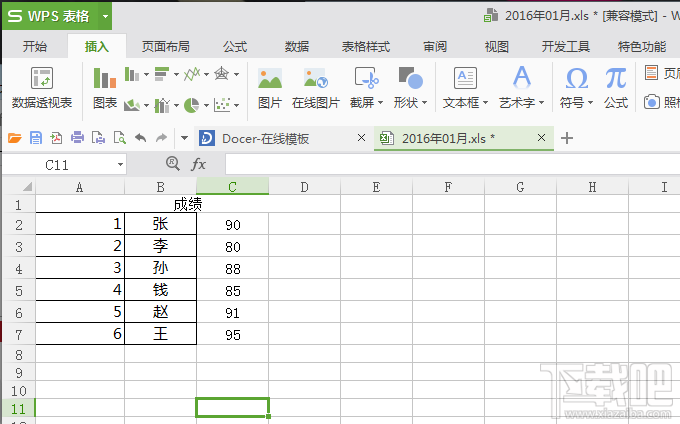Click the area chart type icon

click(132, 105)
